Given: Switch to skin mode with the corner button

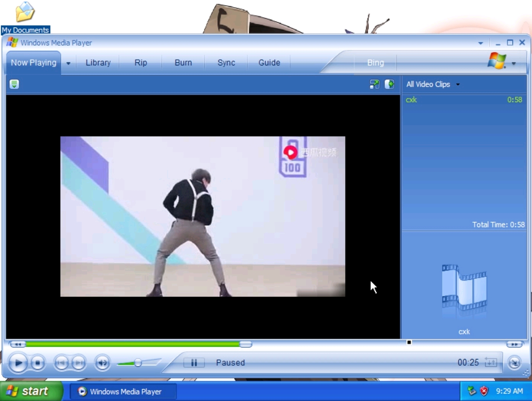Looking at the screenshot, I should tap(515, 363).
